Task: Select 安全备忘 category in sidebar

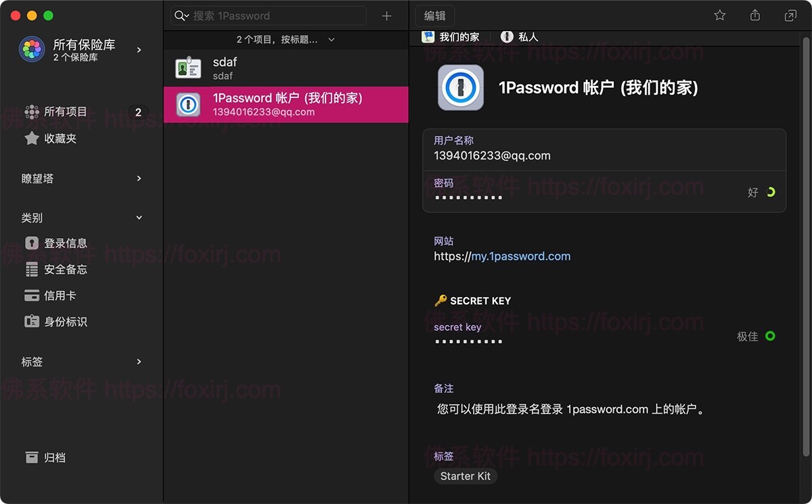Action: tap(65, 269)
